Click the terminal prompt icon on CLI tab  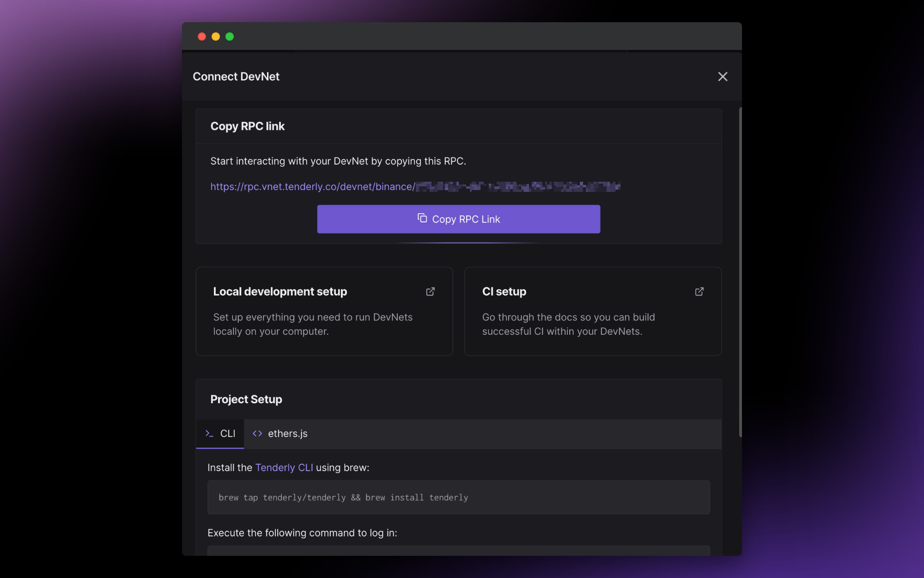pyautogui.click(x=209, y=434)
